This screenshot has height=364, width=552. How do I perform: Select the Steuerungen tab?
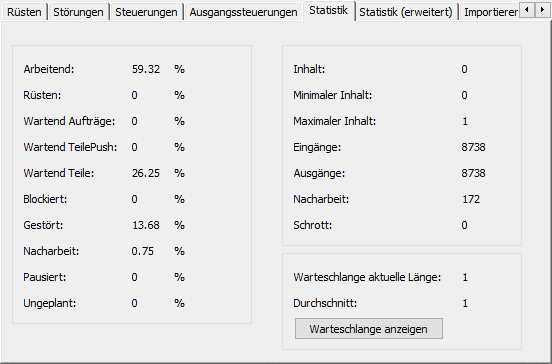tap(146, 12)
